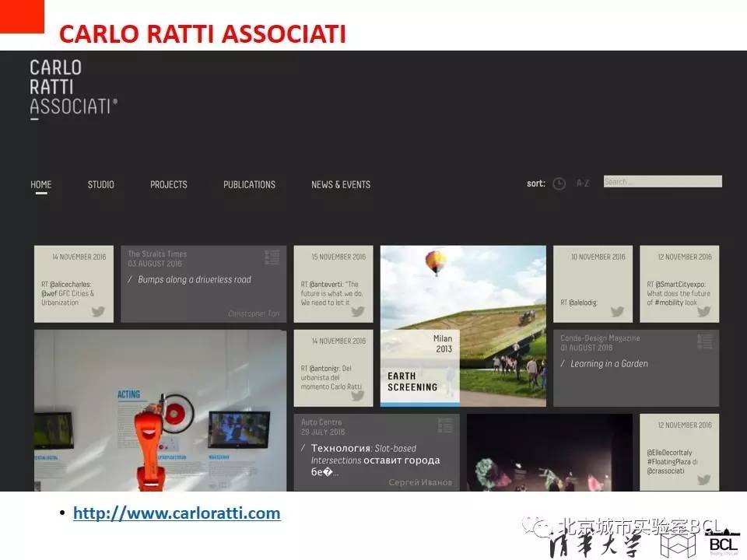Click the 'Milan 2013' project caption
This screenshot has height=560, width=747.
pos(443,343)
